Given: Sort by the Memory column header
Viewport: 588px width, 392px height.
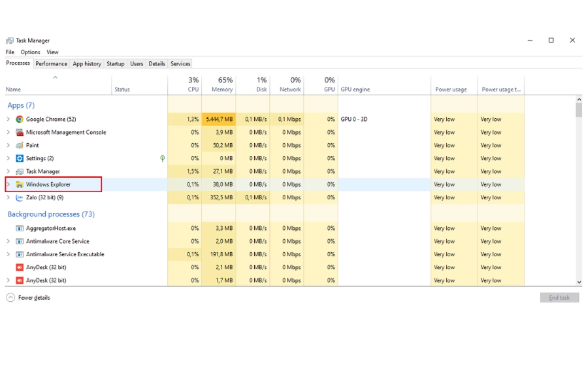Looking at the screenshot, I should coord(219,85).
